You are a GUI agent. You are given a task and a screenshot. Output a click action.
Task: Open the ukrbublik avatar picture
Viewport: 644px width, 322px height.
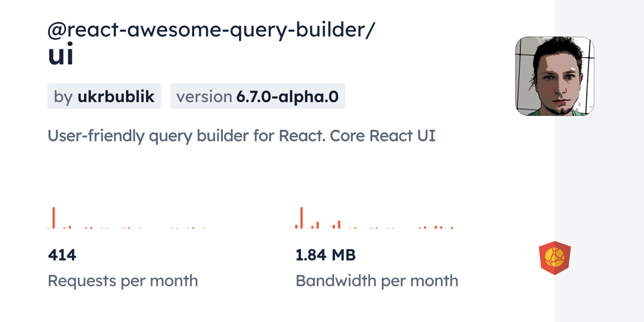(x=554, y=76)
